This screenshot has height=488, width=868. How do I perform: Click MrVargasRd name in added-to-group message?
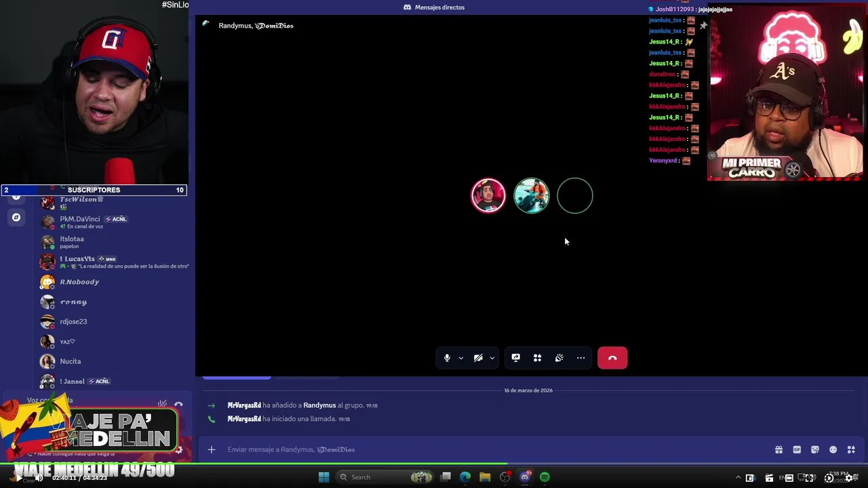tap(244, 405)
